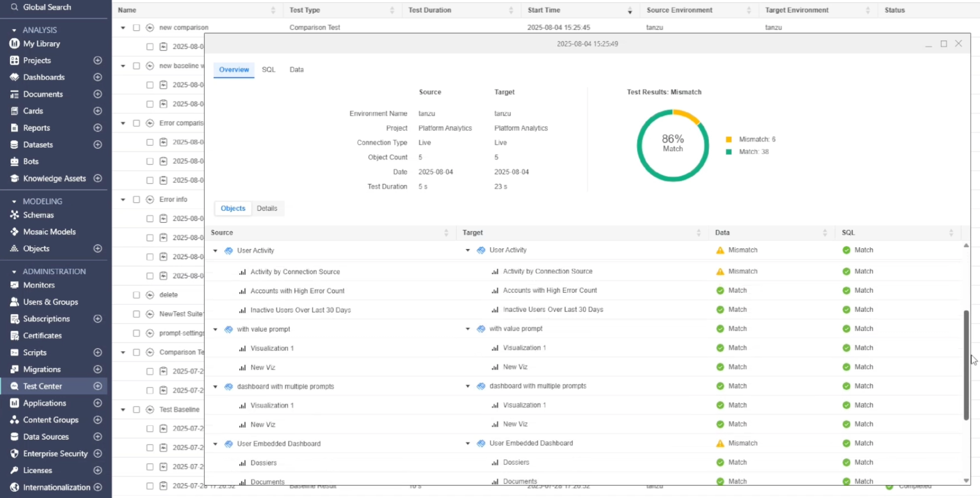Collapse the source 'User Activity' dashboard row
980x498 pixels.
(215, 251)
